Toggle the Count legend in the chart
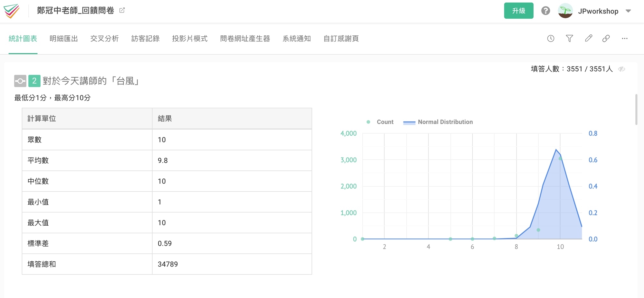 [380, 122]
